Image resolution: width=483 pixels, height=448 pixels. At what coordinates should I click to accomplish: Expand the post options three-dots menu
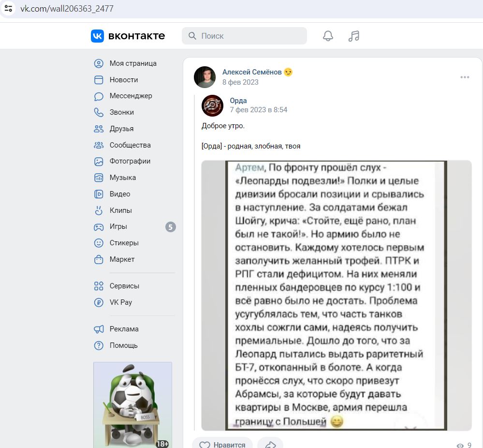point(465,77)
